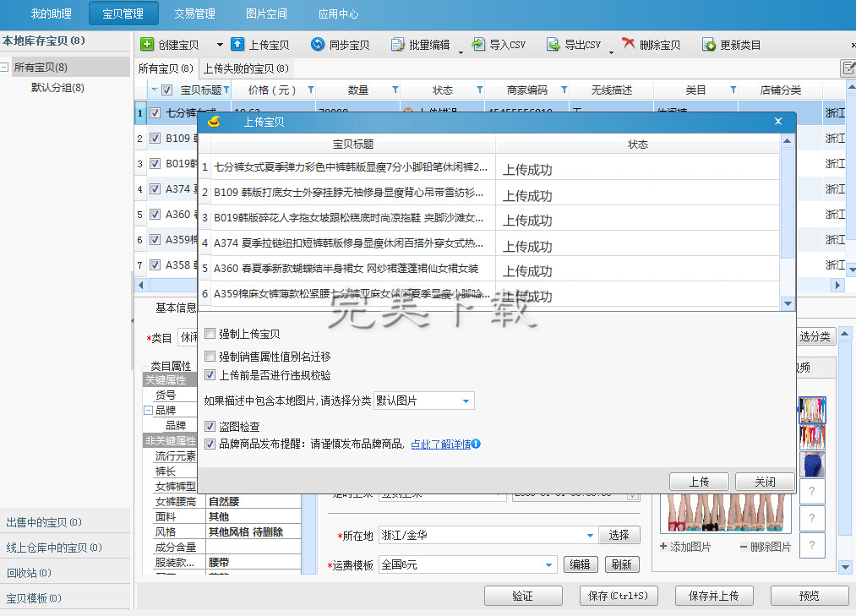Click filter icon on 类目 column
Screen dimensions: 856x616
[733, 90]
